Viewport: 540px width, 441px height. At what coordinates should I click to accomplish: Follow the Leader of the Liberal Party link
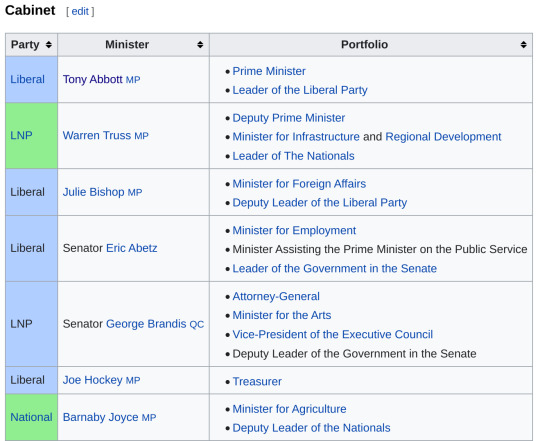(x=300, y=90)
